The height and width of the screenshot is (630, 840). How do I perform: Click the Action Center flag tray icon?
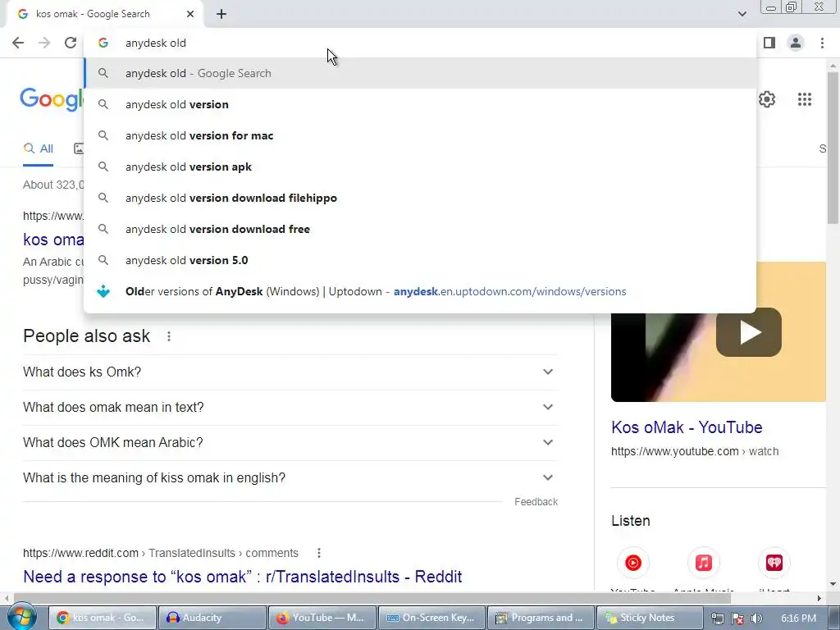point(737,619)
